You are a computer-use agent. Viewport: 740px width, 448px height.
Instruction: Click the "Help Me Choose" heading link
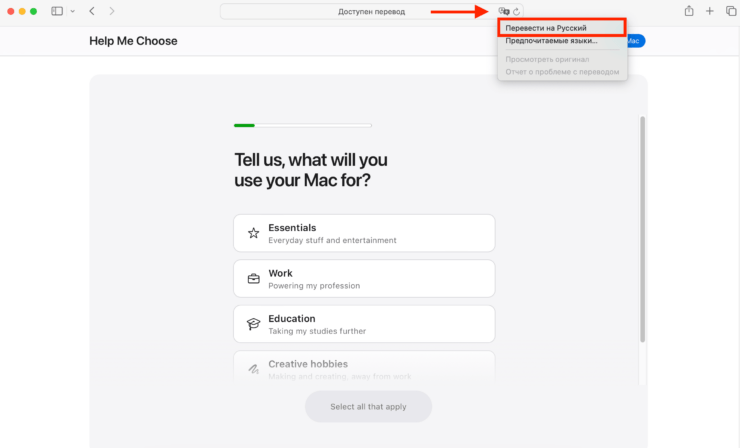click(133, 41)
